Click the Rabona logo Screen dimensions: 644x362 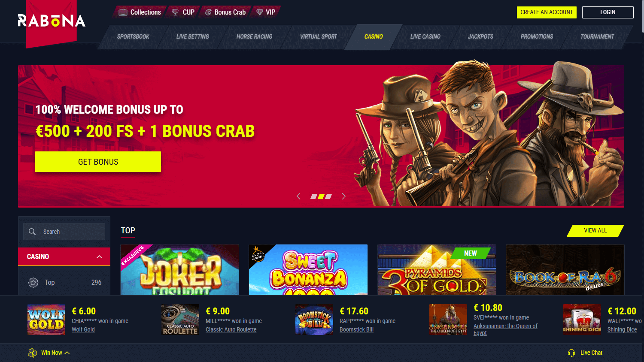[52, 21]
